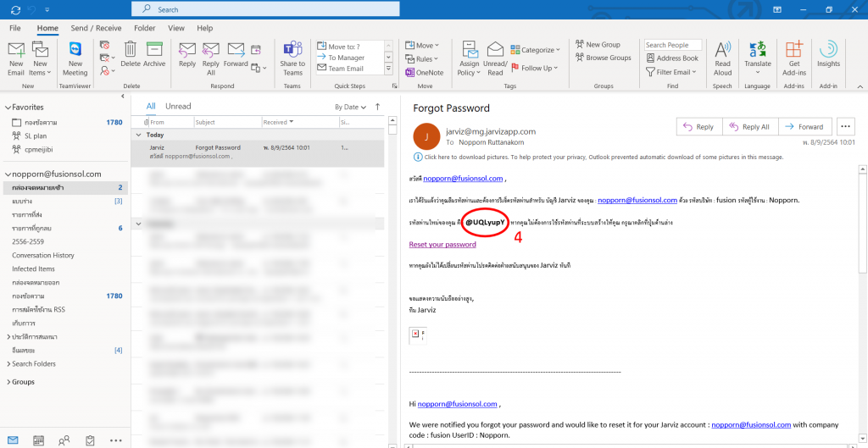Viewport: 868px width, 448px height.
Task: Open the Send / Receive tab
Action: 96,28
